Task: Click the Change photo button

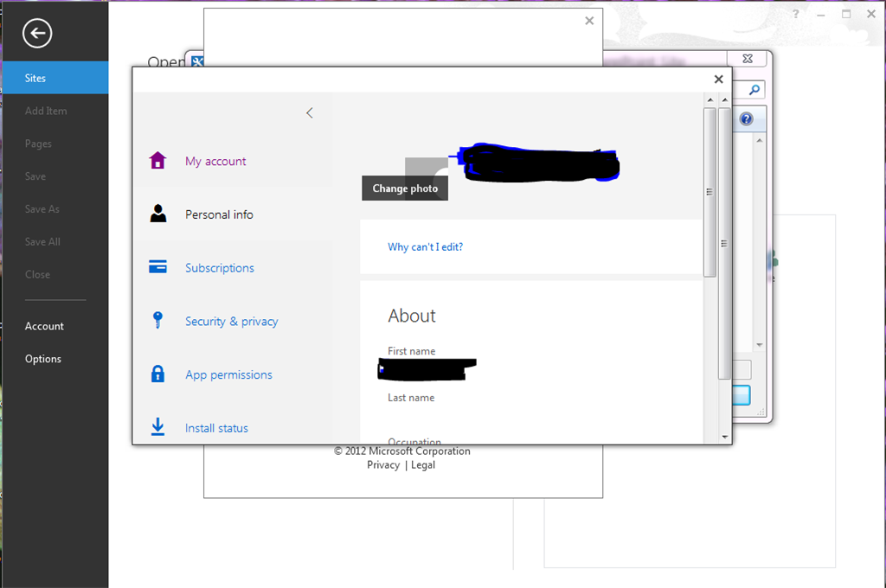Action: [x=405, y=189]
